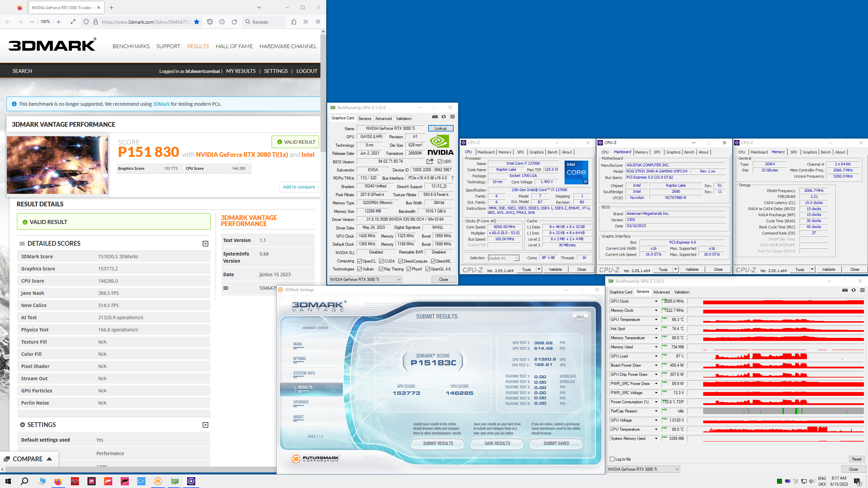Open PerfCap Reason sensor dropdown
The width and height of the screenshot is (868, 488).
656,411
